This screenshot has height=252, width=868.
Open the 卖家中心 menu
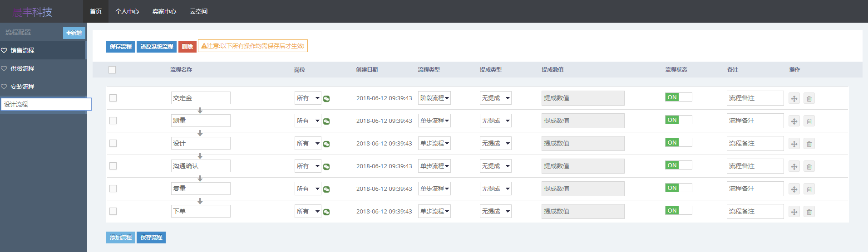pos(164,11)
